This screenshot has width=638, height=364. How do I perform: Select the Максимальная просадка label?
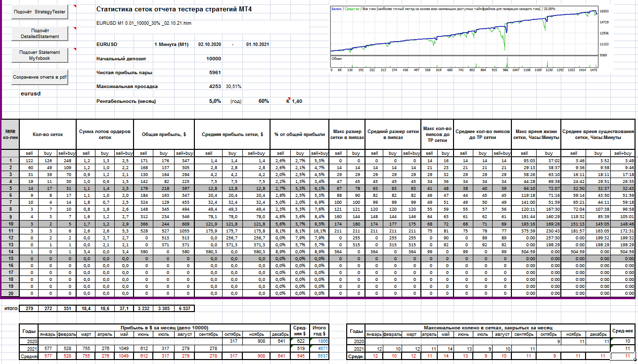(x=127, y=87)
